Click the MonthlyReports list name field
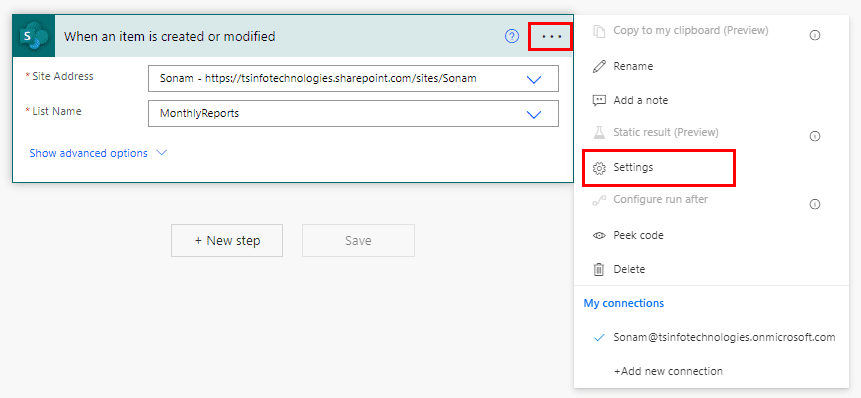This screenshot has height=398, width=861. click(x=354, y=114)
